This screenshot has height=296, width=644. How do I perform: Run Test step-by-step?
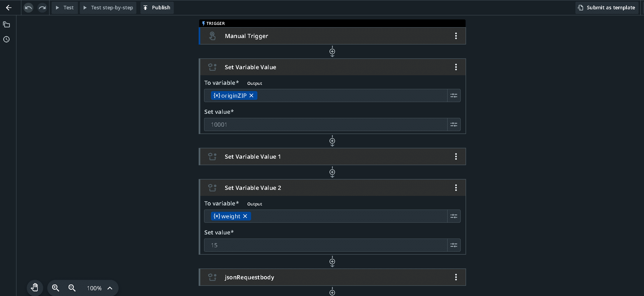pos(108,8)
